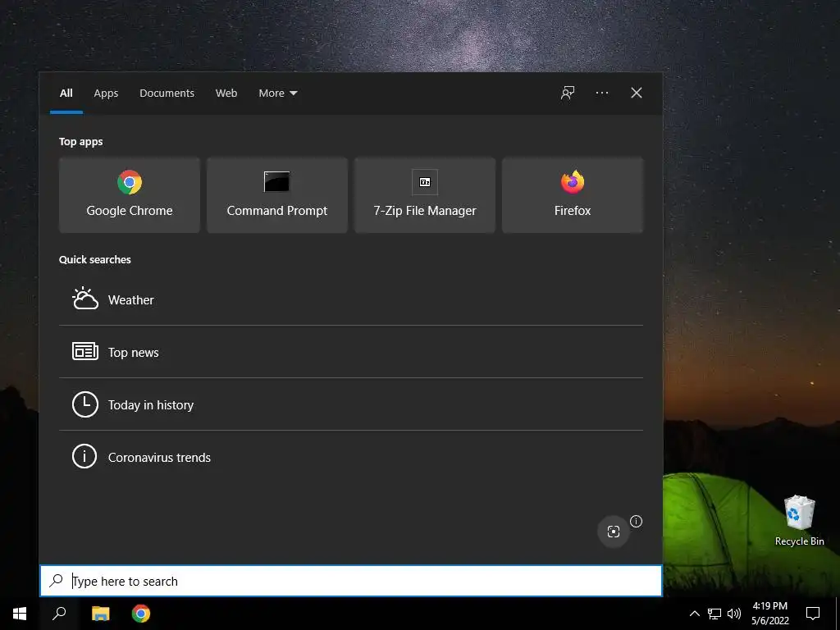Switch to the Web tab
This screenshot has width=840, height=630.
pyautogui.click(x=226, y=94)
